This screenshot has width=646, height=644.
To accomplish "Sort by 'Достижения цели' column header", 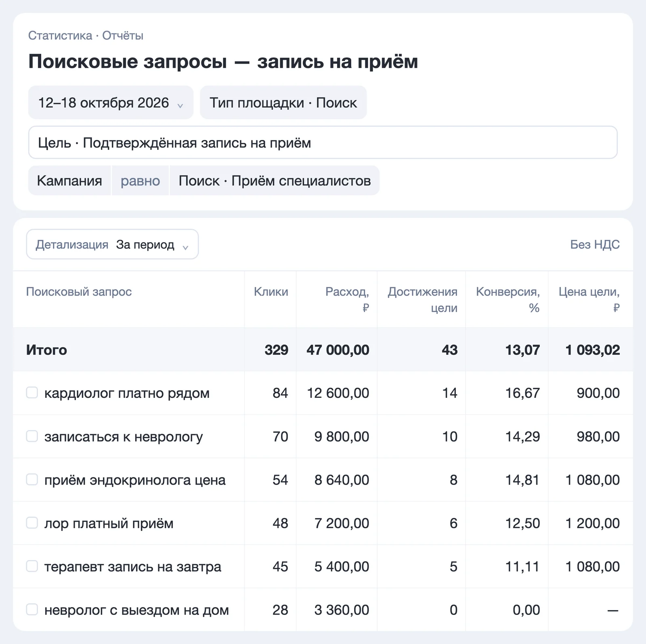I will tap(422, 299).
